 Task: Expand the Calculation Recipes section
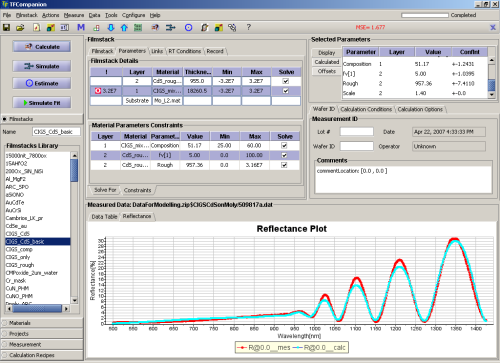tap(42, 355)
